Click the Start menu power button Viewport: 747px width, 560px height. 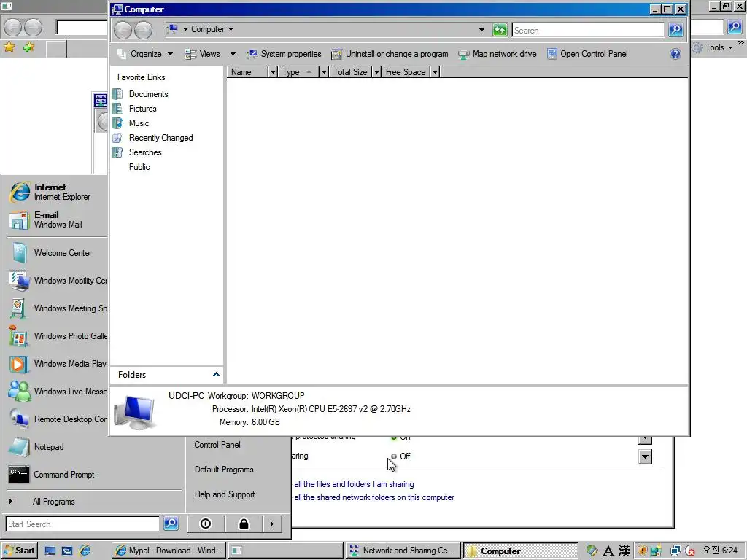pos(205,524)
